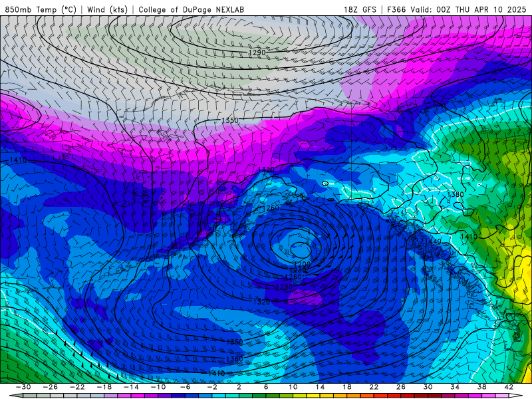The width and height of the screenshot is (532, 399).
Task: Click the 1350 label along the magenta band
Action: 230,120
